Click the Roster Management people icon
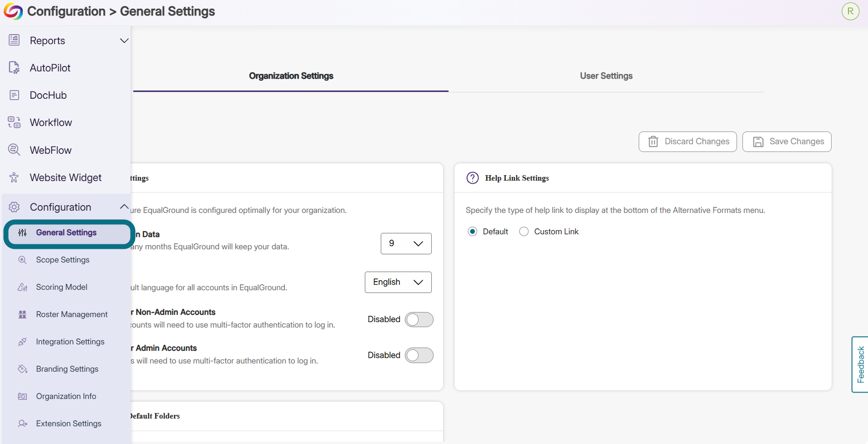Viewport: 868px width, 444px height. tap(22, 314)
